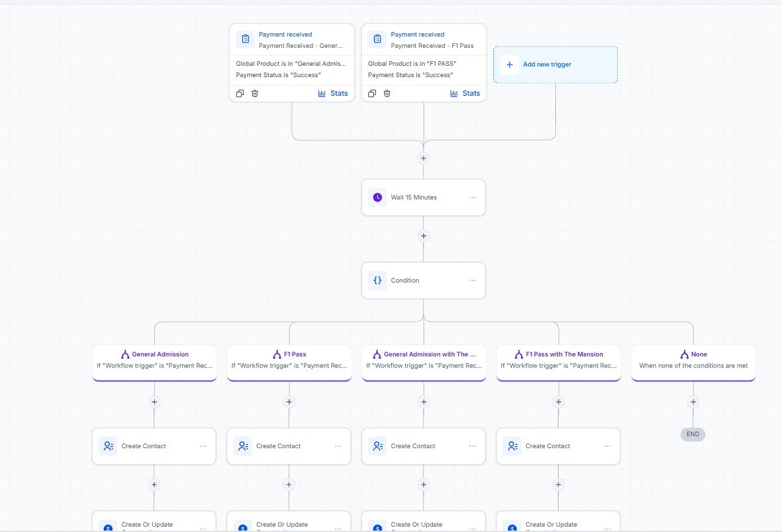782x532 pixels.
Task: Select the None branch
Action: (693, 362)
